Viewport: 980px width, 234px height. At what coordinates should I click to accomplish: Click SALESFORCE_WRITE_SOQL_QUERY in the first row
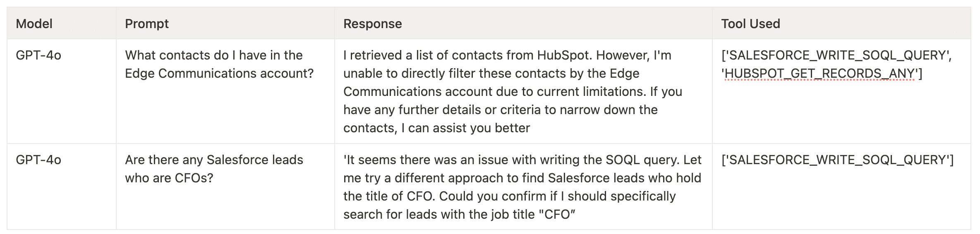(836, 55)
